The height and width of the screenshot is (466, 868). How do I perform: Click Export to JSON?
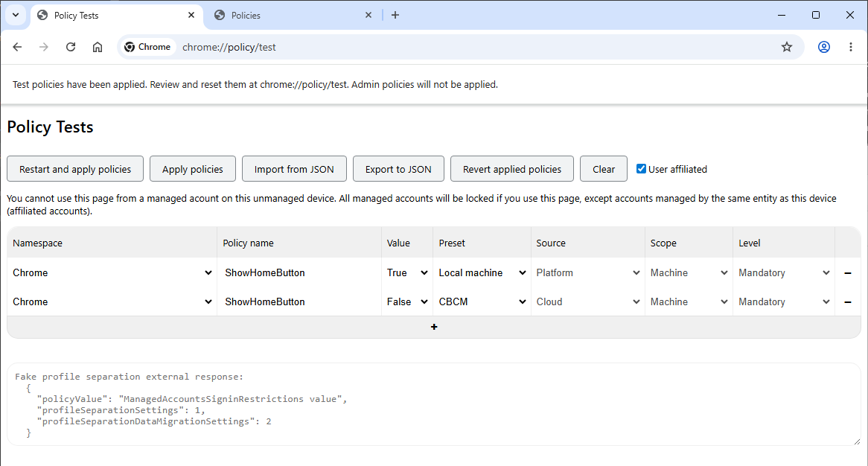pyautogui.click(x=398, y=169)
